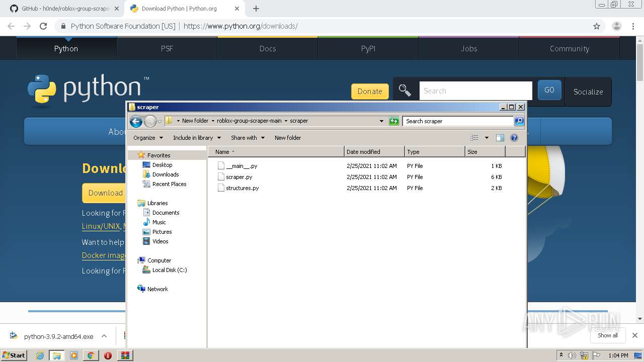Click roblox-group-scraper-main in address path

point(249,121)
